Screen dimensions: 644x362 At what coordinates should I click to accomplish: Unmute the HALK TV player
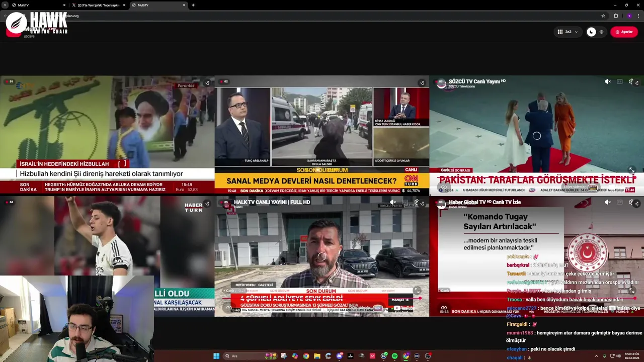click(393, 202)
